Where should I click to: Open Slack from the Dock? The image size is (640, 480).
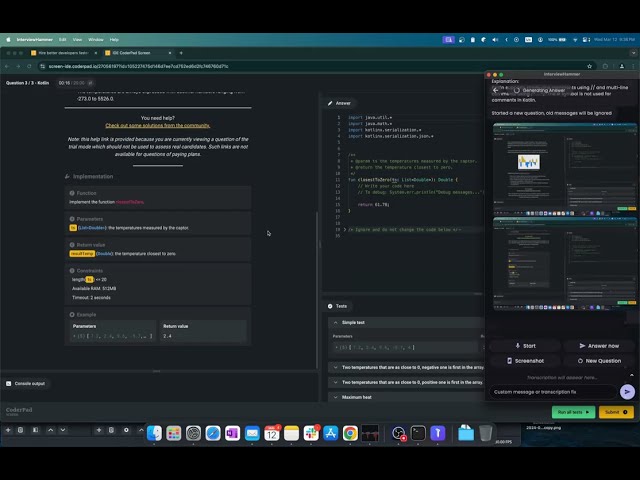coord(311,433)
